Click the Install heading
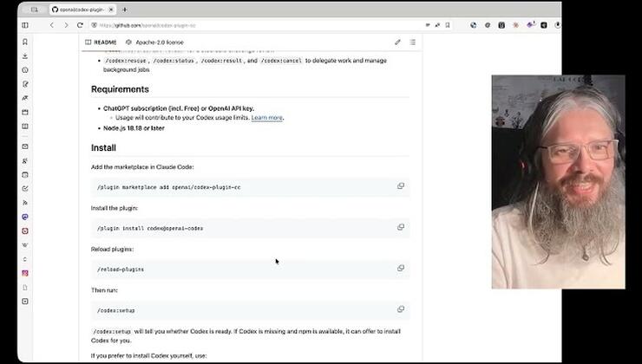This screenshot has width=642, height=364. 103,147
